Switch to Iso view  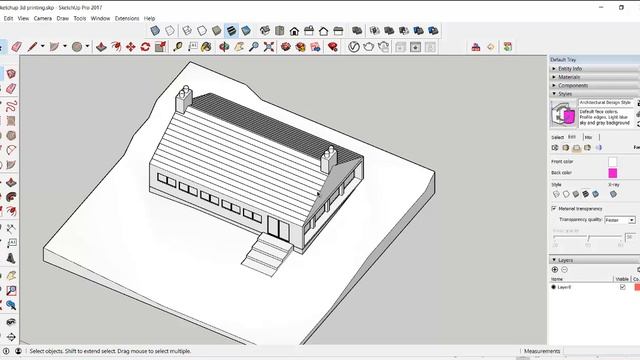pyautogui.click(x=265, y=30)
